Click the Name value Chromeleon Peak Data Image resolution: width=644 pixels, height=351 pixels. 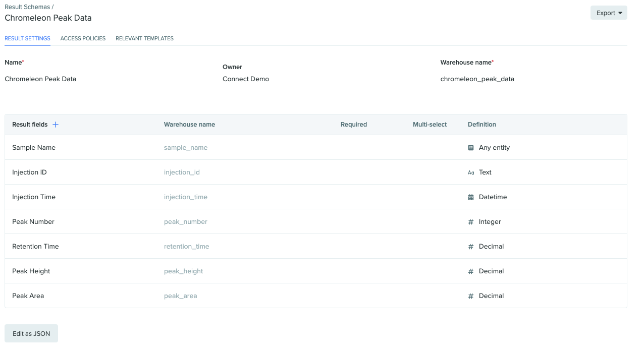click(40, 79)
